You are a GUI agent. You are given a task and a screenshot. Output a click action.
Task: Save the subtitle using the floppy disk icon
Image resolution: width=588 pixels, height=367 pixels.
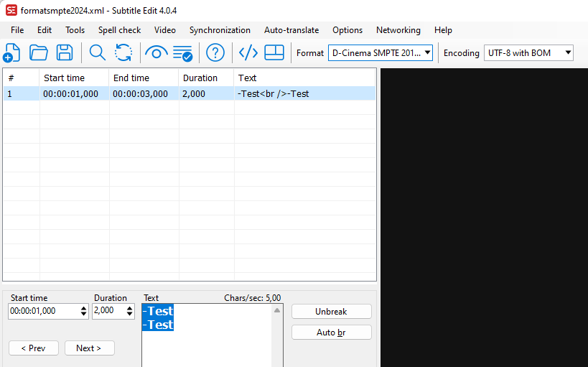[65, 52]
